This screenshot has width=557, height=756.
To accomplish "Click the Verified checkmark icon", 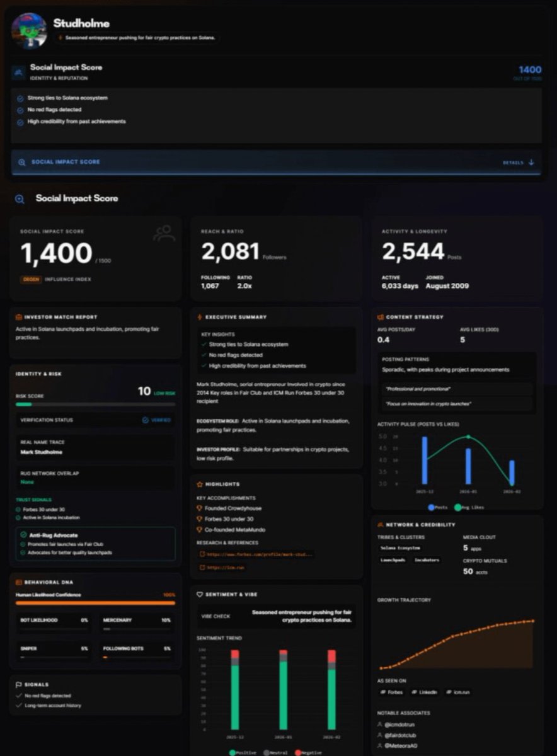I will (145, 420).
